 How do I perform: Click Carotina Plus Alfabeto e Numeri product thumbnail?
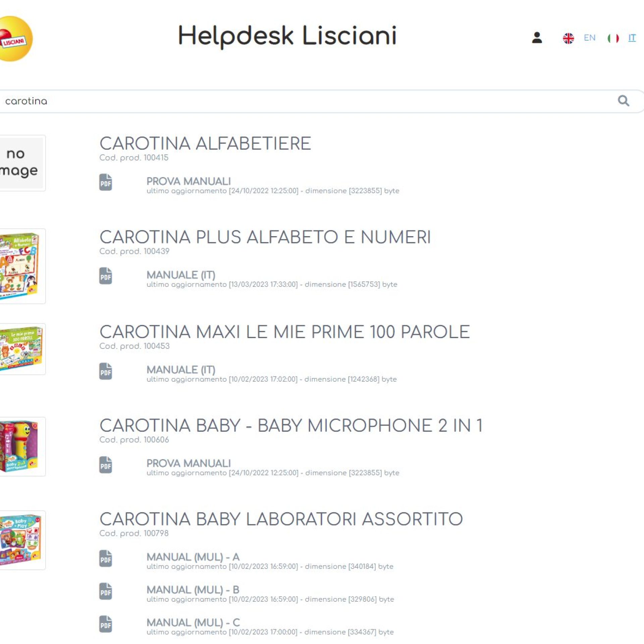click(21, 266)
